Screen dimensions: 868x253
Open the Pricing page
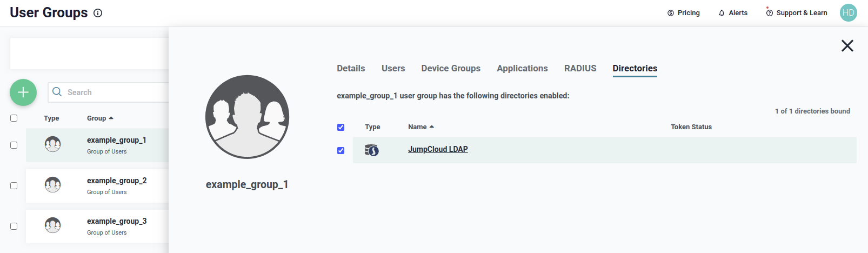pyautogui.click(x=684, y=13)
